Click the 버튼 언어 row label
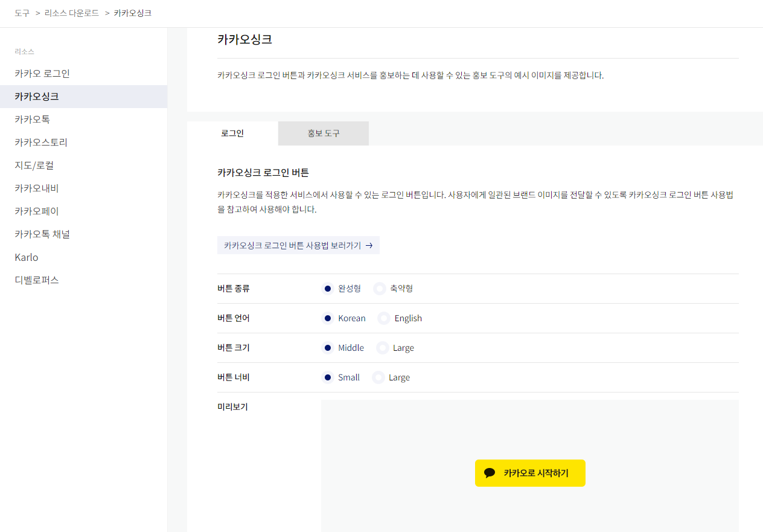The height and width of the screenshot is (532, 763). tap(234, 318)
